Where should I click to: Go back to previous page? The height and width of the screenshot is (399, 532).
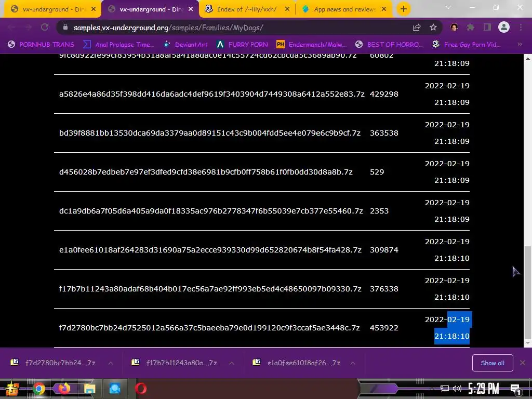pyautogui.click(x=11, y=27)
